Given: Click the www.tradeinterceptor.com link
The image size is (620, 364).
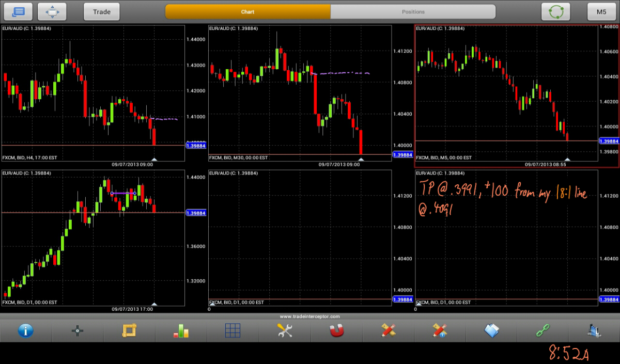Looking at the screenshot, I should [x=310, y=316].
